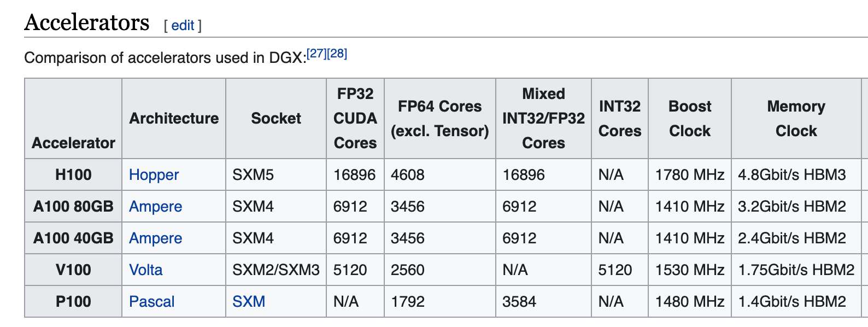Open the Hopper architecture link
Screen dimensions: 868x327
coord(154,175)
